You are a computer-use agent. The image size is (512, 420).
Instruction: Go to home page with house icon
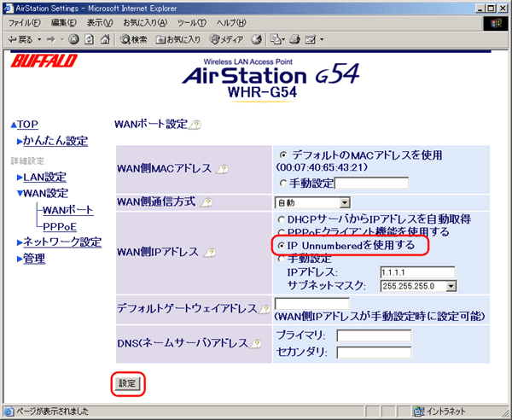coord(105,40)
